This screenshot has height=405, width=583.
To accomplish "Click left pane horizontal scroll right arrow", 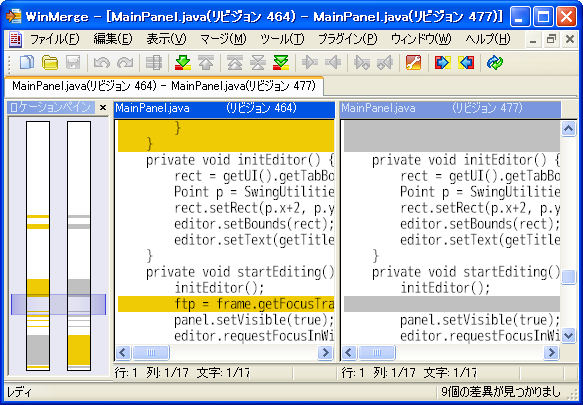I will click(325, 352).
